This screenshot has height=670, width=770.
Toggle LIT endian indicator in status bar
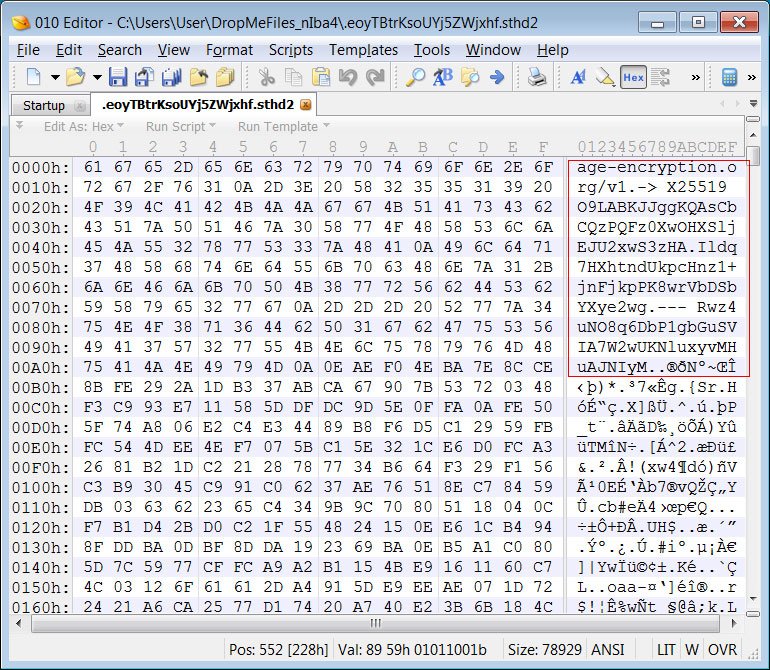(x=664, y=649)
